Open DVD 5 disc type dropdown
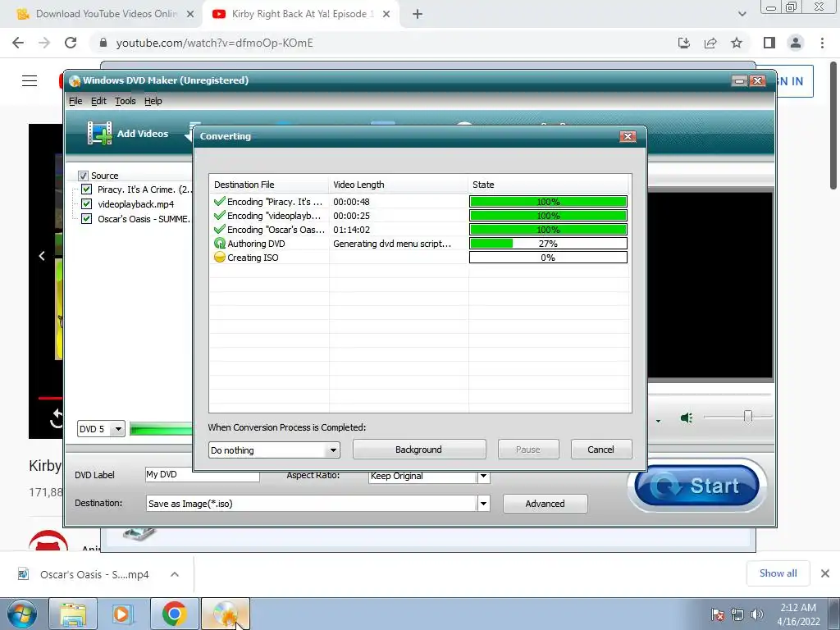The width and height of the screenshot is (840, 630). (x=118, y=429)
